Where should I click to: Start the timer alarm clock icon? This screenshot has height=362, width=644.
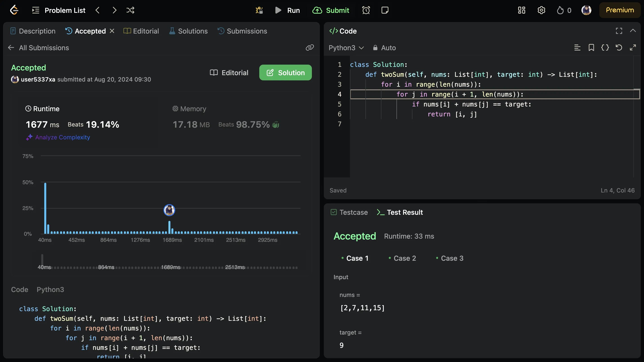pyautogui.click(x=366, y=10)
